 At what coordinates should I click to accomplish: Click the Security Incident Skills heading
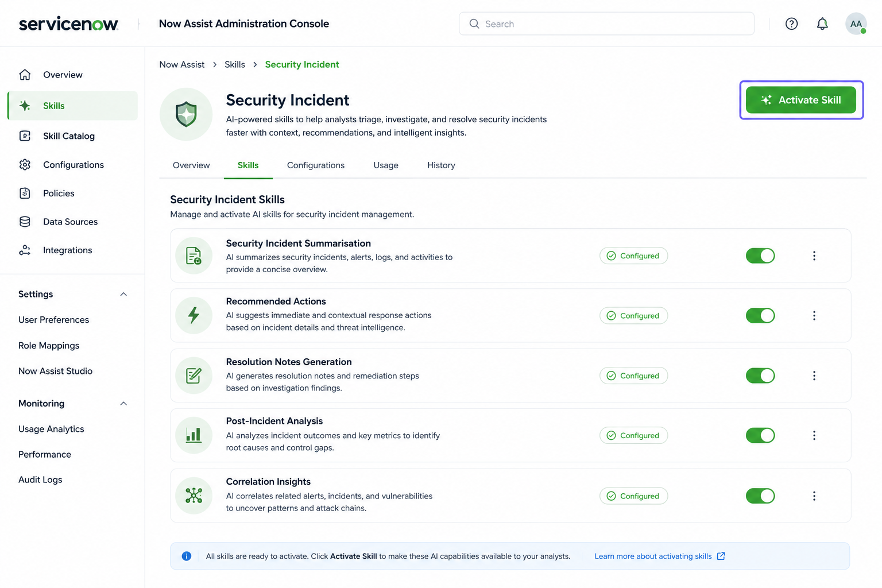[x=227, y=199]
